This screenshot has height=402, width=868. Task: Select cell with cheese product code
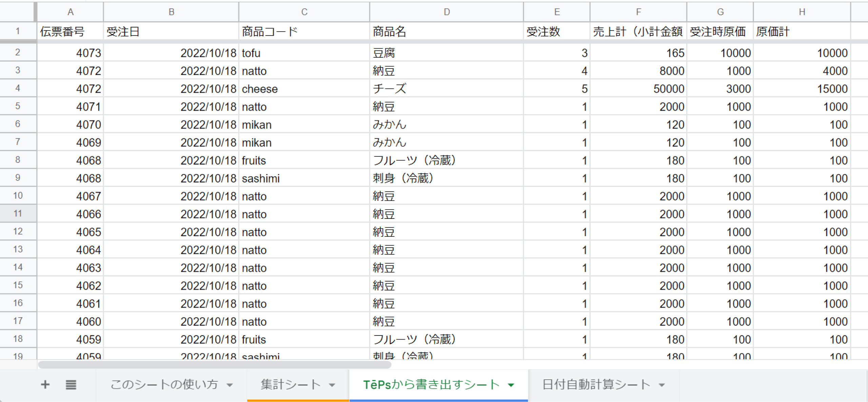click(x=304, y=89)
